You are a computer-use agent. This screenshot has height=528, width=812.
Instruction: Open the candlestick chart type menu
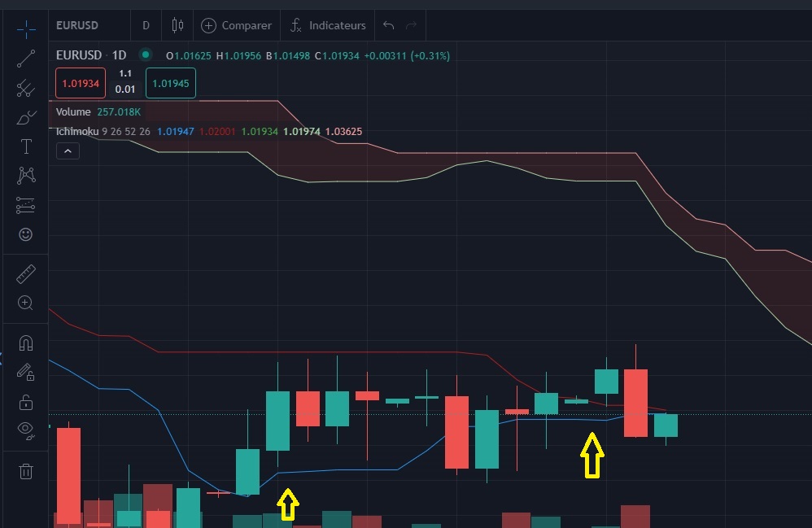(x=177, y=25)
